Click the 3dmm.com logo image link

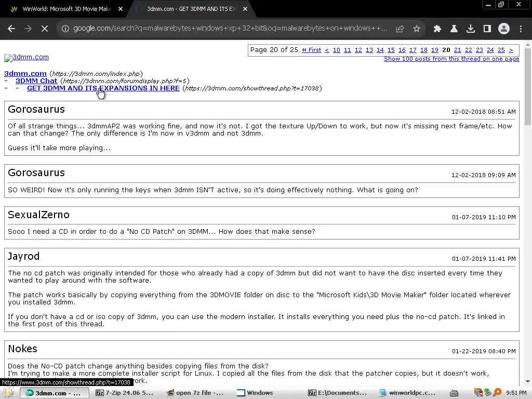point(26,57)
